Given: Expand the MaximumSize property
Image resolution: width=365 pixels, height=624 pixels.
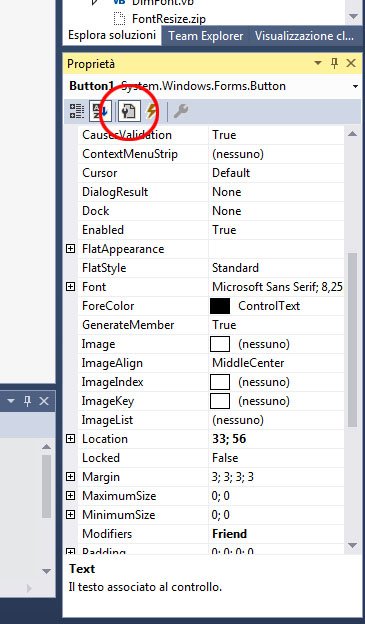Looking at the screenshot, I should 70,495.
